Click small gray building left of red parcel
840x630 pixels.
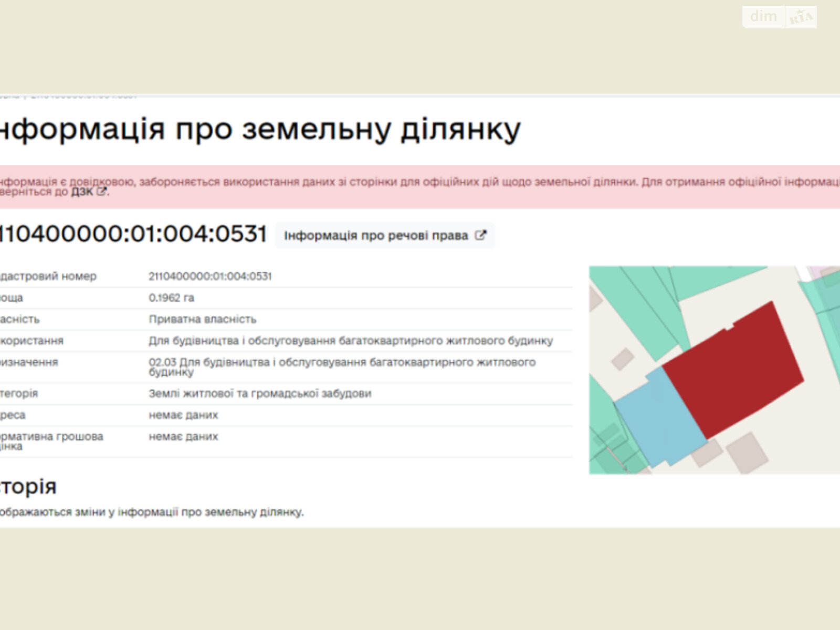[x=623, y=360]
